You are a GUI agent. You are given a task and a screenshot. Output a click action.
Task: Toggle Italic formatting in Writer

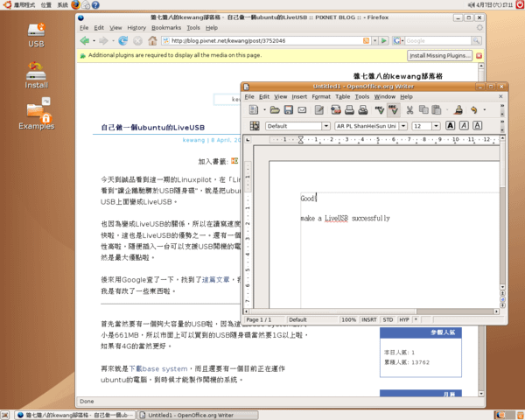[x=464, y=126]
